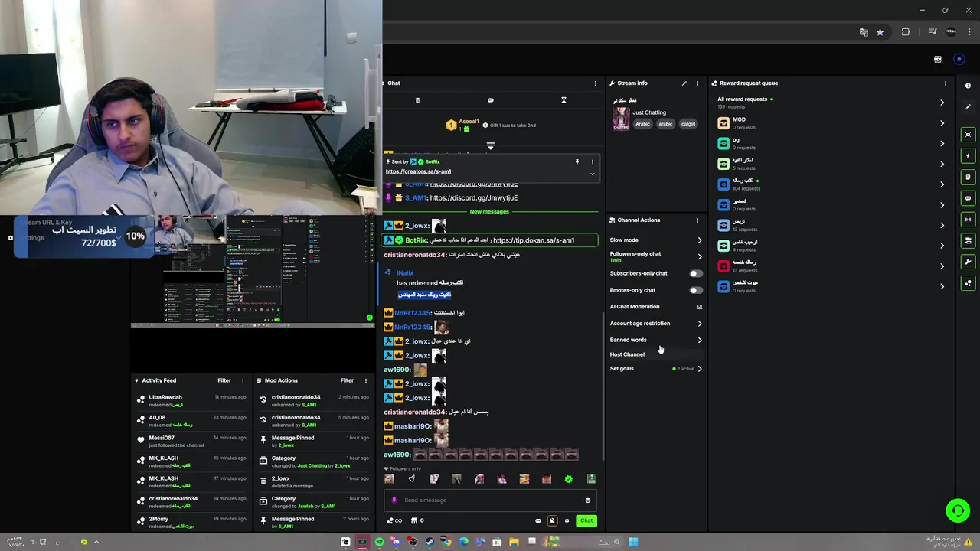The width and height of the screenshot is (980, 551).
Task: Expand Account age restriction settings
Action: 699,324
